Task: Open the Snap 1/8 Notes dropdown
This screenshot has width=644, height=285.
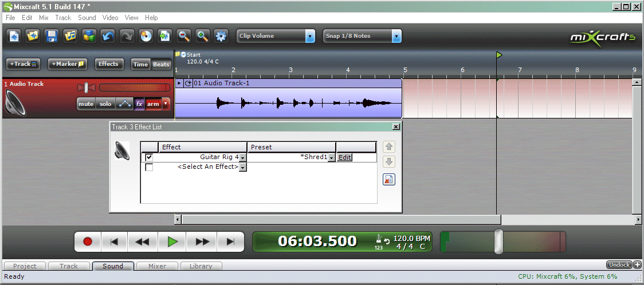Action: (396, 36)
